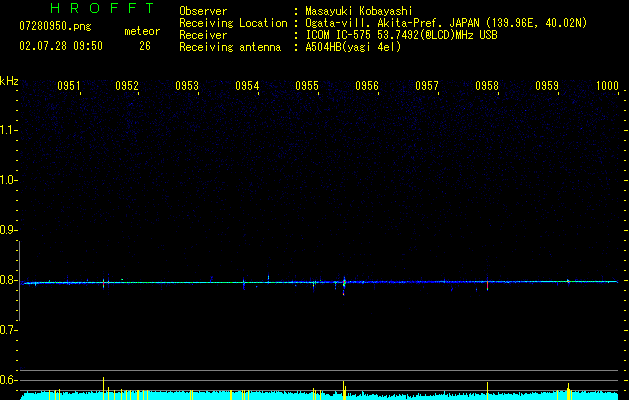
Task: Click the Receiving antenna label
Action: point(230,47)
